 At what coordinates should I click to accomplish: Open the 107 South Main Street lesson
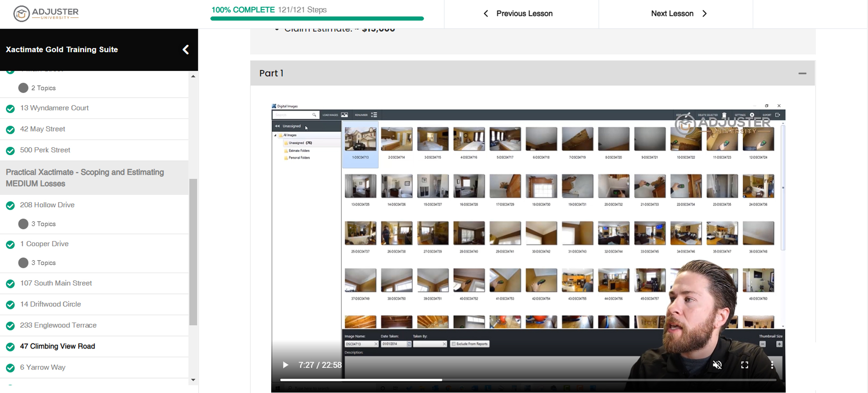56,283
